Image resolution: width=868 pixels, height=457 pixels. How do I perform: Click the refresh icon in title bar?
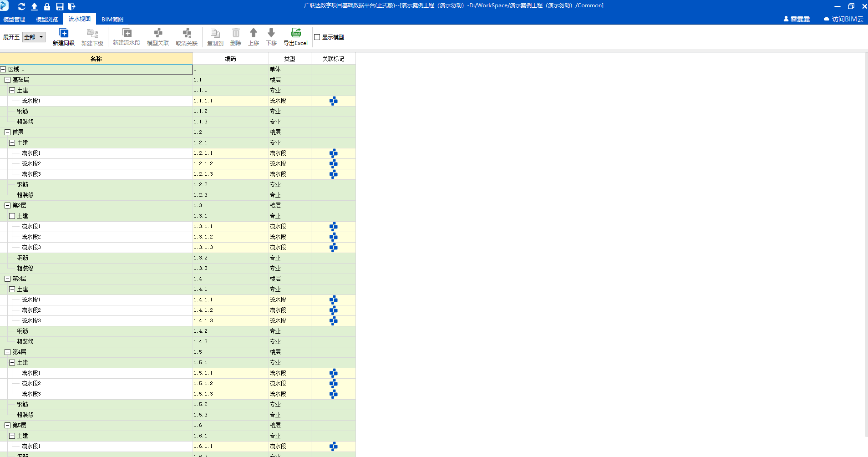click(x=21, y=6)
